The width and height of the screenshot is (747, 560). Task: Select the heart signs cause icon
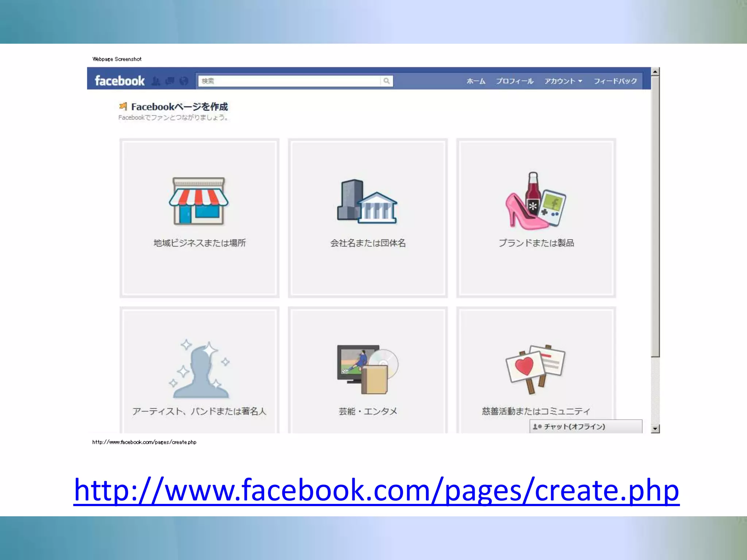tap(535, 369)
